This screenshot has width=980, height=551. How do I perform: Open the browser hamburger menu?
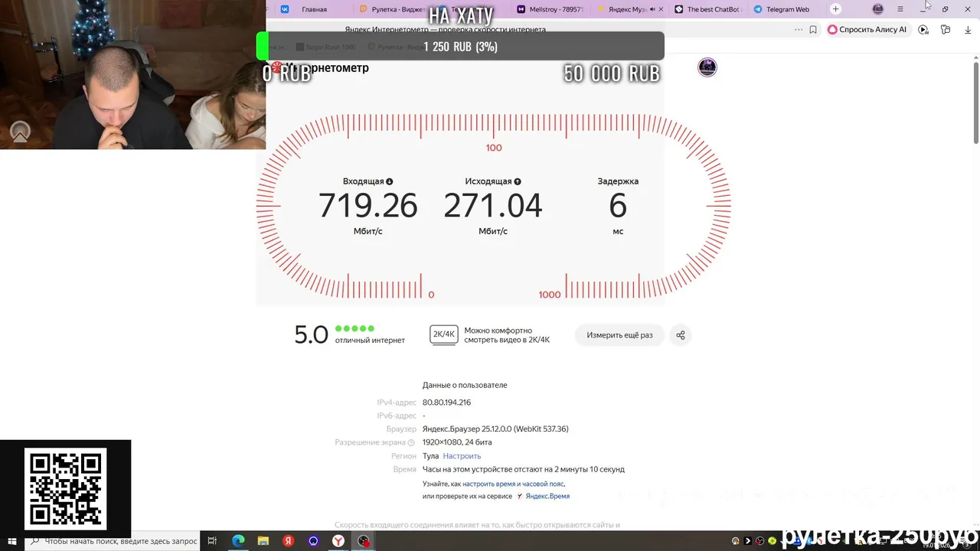click(900, 9)
